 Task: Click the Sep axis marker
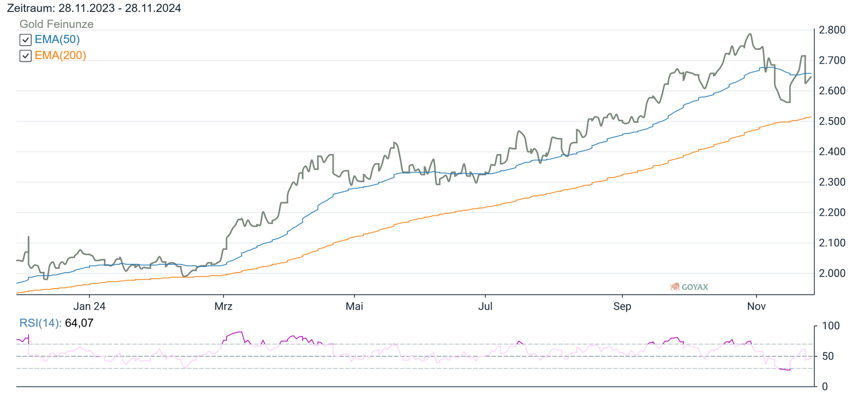[622, 306]
